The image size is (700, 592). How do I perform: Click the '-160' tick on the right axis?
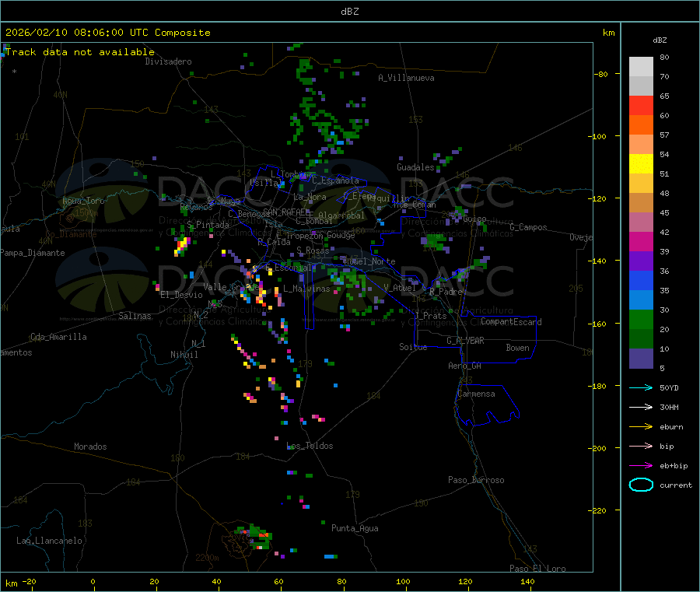pyautogui.click(x=598, y=324)
